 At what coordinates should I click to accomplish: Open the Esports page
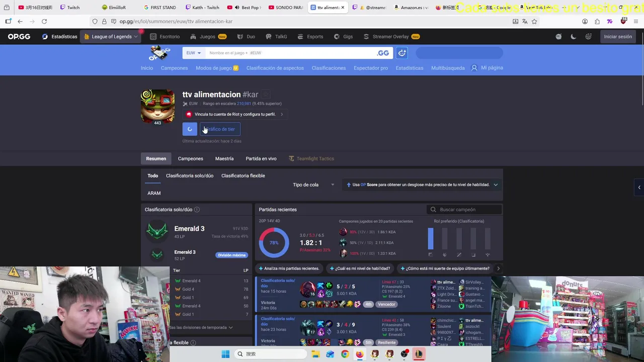(310, 37)
